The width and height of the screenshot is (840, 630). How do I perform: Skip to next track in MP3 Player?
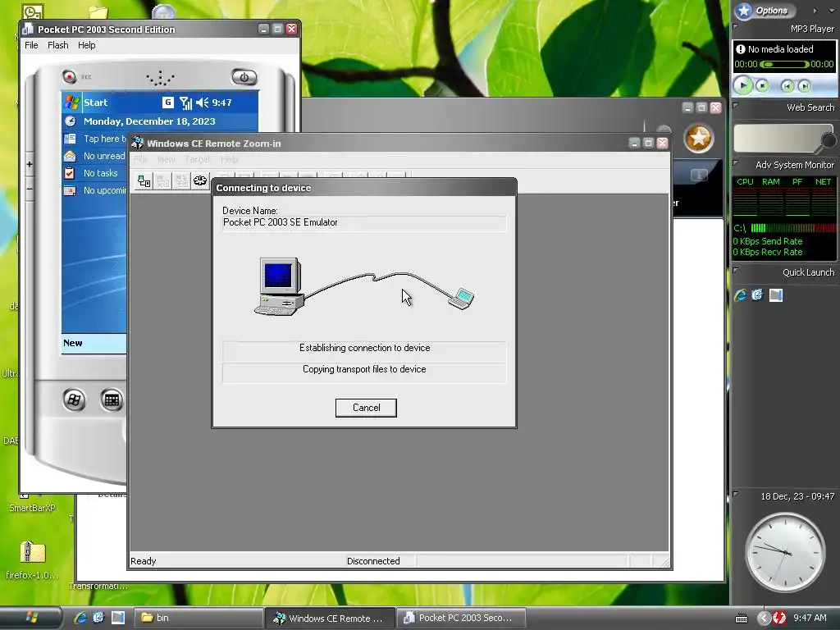click(x=804, y=85)
